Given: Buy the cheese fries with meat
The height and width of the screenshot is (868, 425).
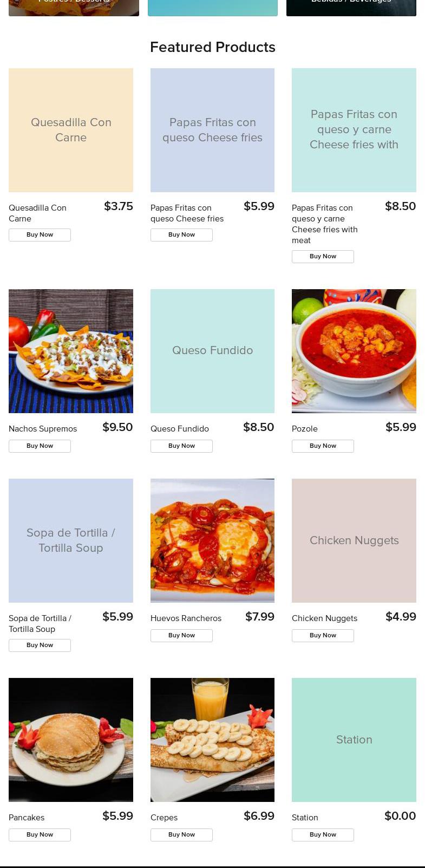Looking at the screenshot, I should coord(323,257).
